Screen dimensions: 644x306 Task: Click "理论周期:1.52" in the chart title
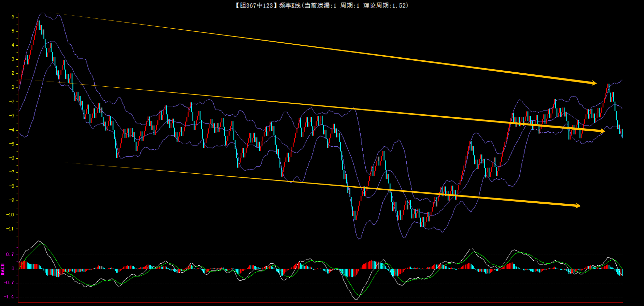(x=385, y=5)
